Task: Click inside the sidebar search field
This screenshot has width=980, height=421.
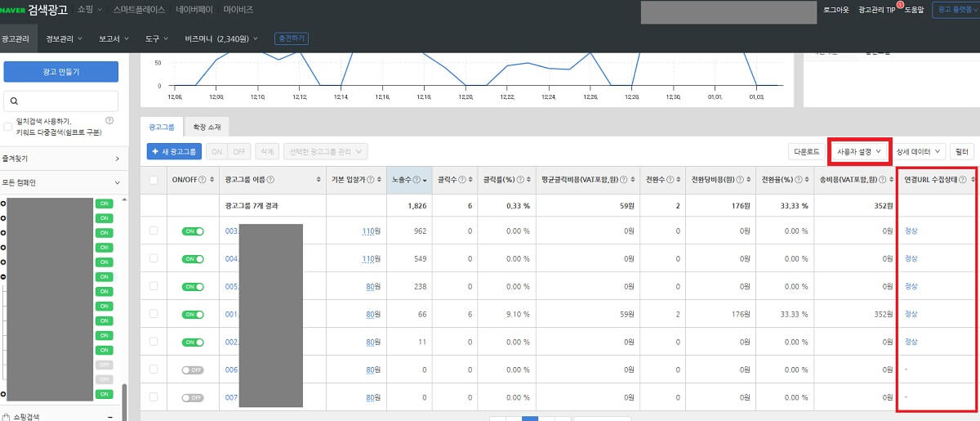Action: (x=61, y=101)
